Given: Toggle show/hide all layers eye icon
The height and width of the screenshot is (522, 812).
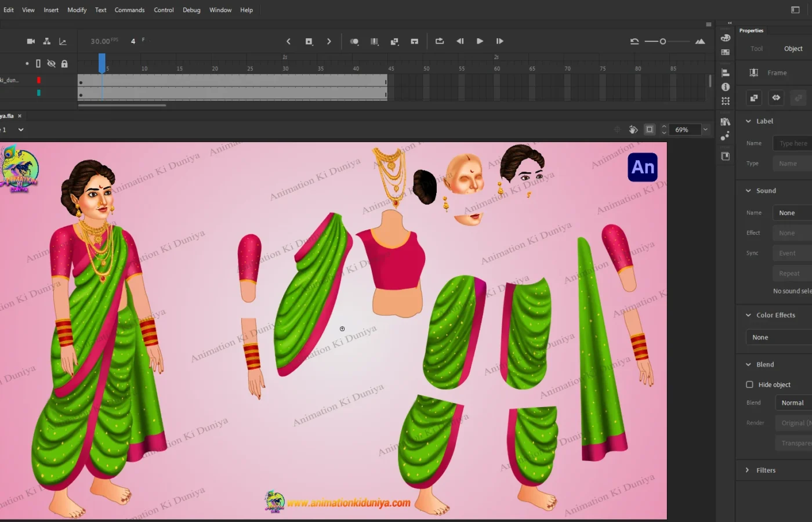Looking at the screenshot, I should tap(51, 64).
